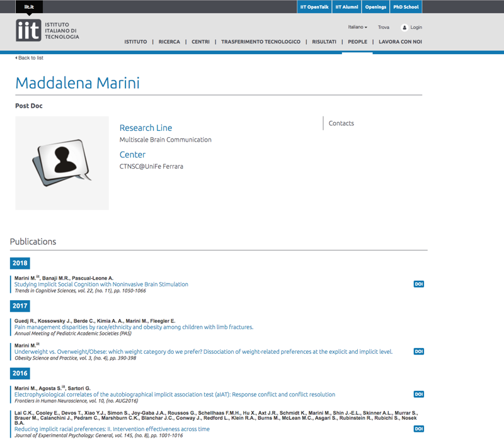504x440 pixels.
Task: Open the Openings top bar link
Action: coord(375,7)
